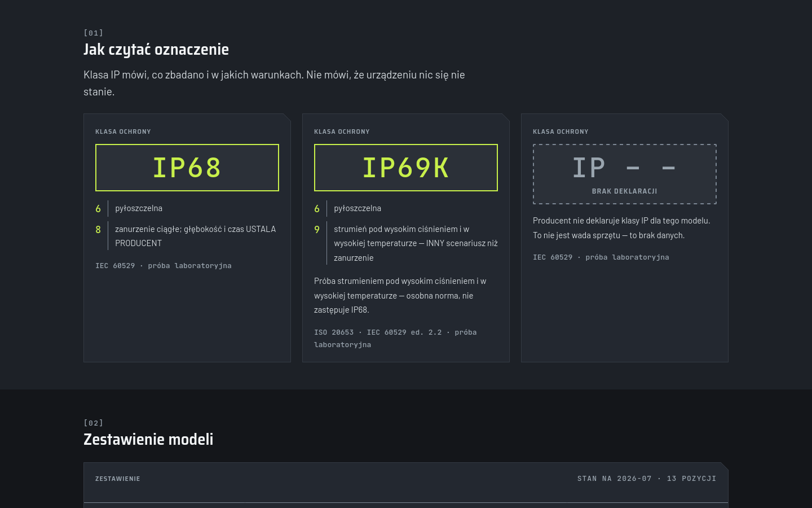Screen dimensions: 812x508
Task: Click the dashed IP – – no-declaration badge
Action: (x=625, y=174)
